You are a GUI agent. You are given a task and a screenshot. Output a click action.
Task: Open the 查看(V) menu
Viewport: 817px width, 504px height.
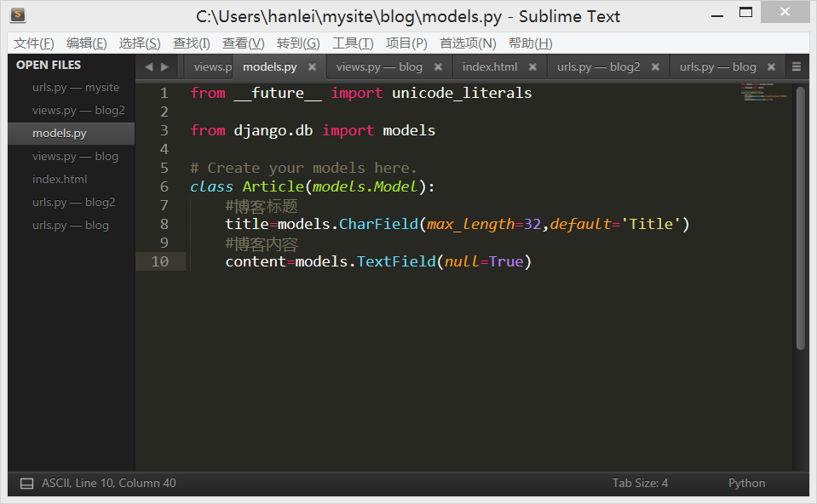(x=244, y=43)
